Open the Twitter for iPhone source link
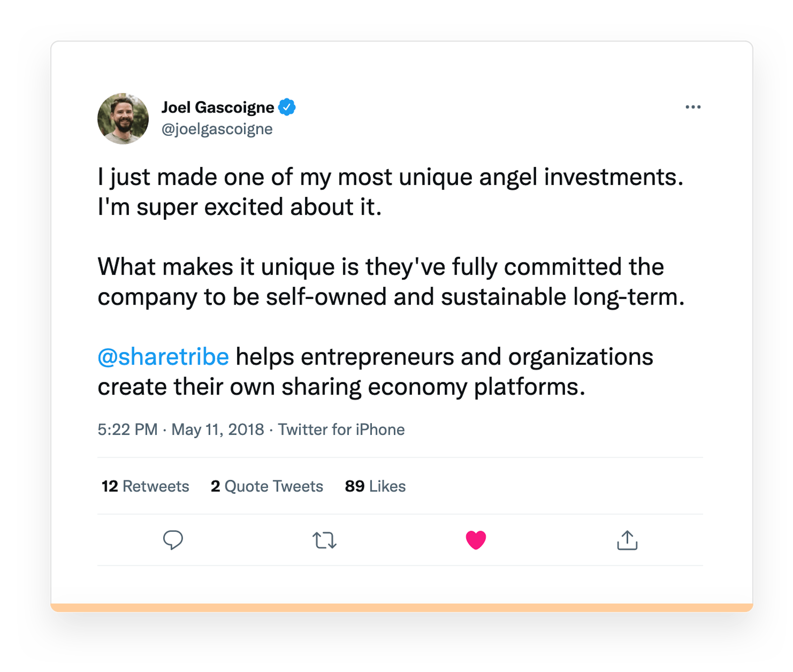This screenshot has width=793, height=672. 341,429
